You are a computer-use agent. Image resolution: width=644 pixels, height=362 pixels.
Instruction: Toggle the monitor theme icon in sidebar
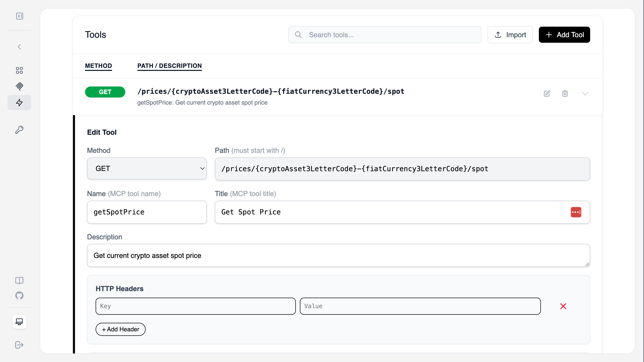(19, 322)
